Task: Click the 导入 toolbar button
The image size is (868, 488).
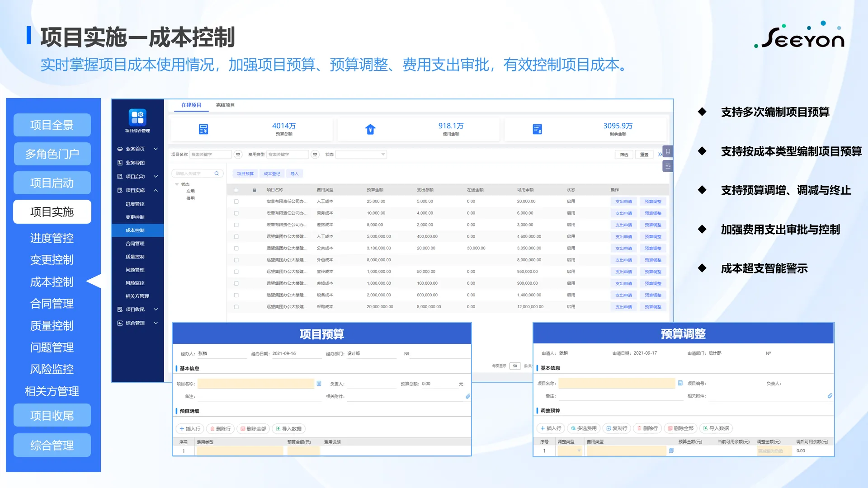Action: pyautogui.click(x=294, y=174)
